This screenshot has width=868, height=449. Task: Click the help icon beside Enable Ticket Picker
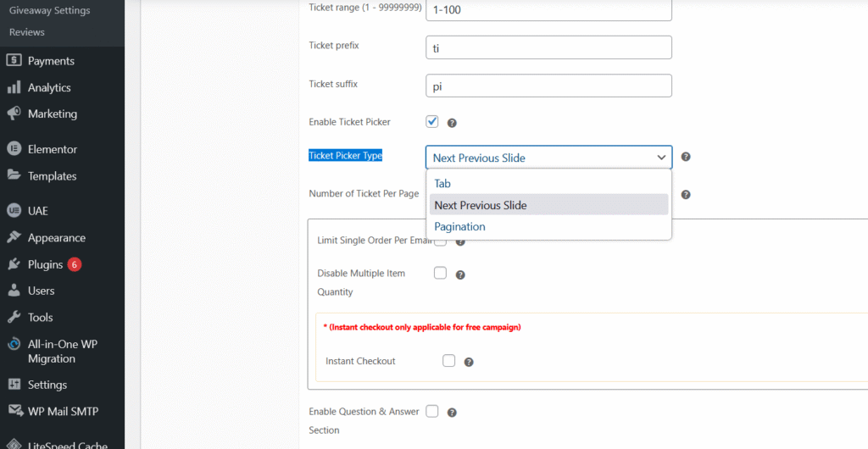452,123
